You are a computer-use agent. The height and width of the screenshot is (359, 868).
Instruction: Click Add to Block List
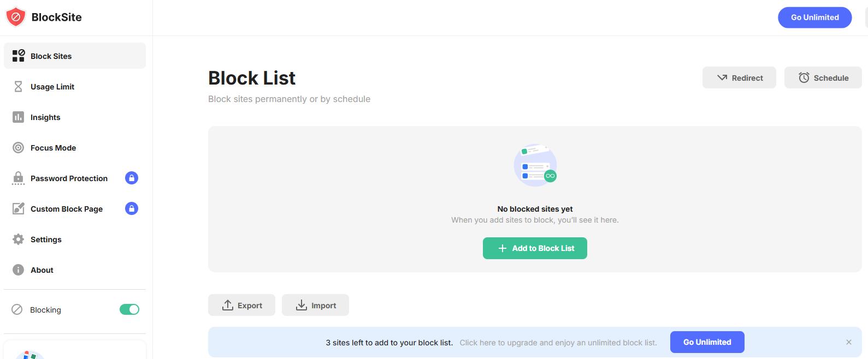pyautogui.click(x=535, y=248)
